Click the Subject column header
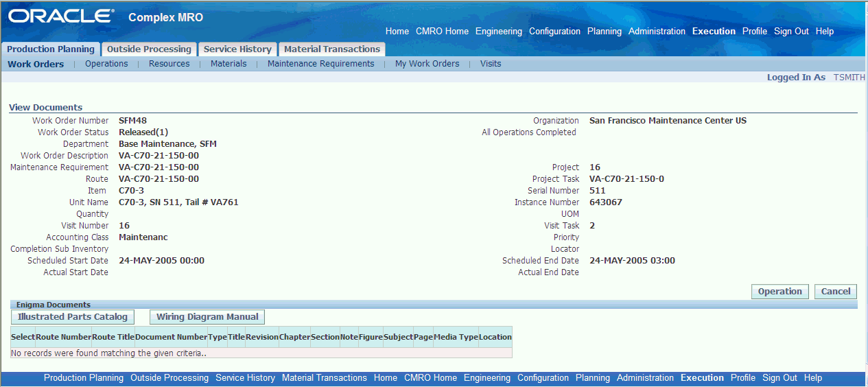 [x=399, y=337]
